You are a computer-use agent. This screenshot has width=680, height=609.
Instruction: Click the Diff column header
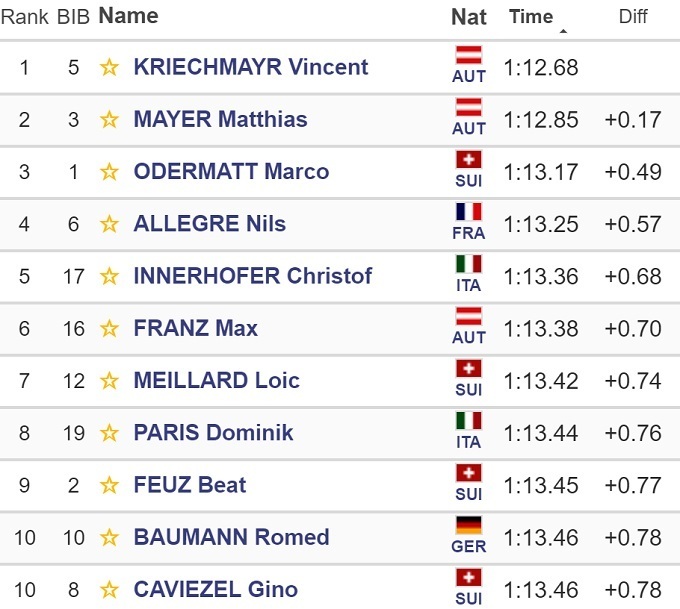click(x=634, y=17)
